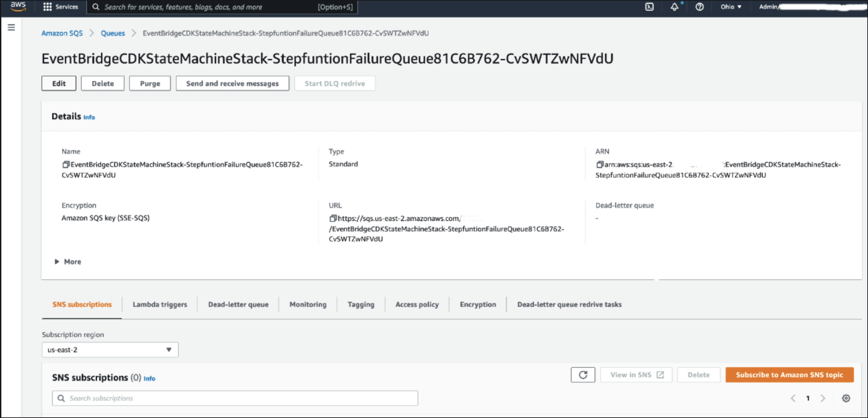Viewport: 868px width, 418px height.
Task: Open Queues breadcrumb link
Action: click(x=113, y=33)
